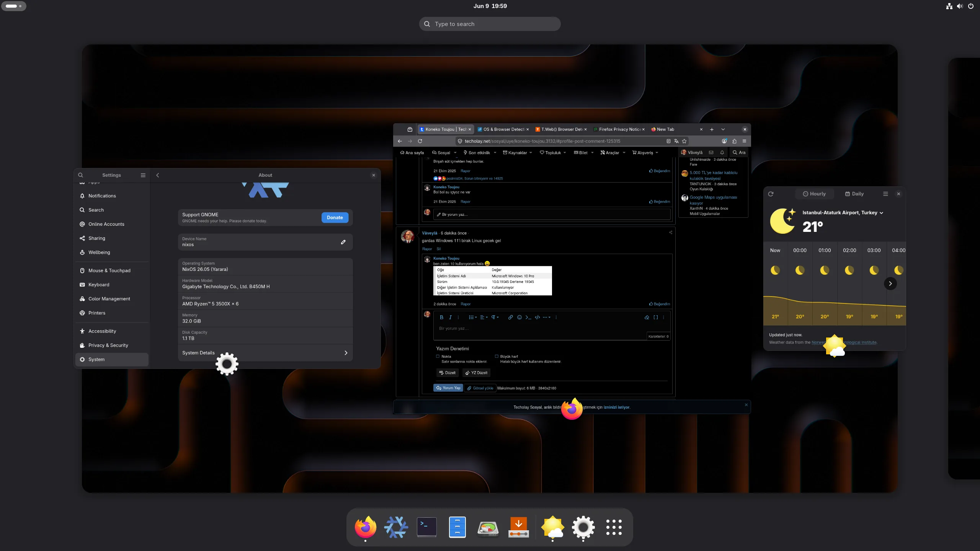Open the Firefox hamburger menu
Image resolution: width=980 pixels, height=551 pixels.
[x=744, y=141]
